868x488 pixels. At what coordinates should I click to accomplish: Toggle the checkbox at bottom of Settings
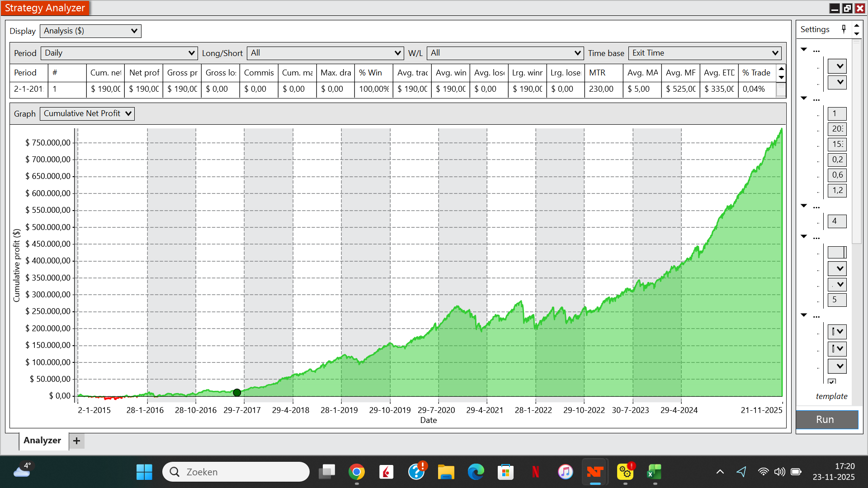tap(832, 382)
